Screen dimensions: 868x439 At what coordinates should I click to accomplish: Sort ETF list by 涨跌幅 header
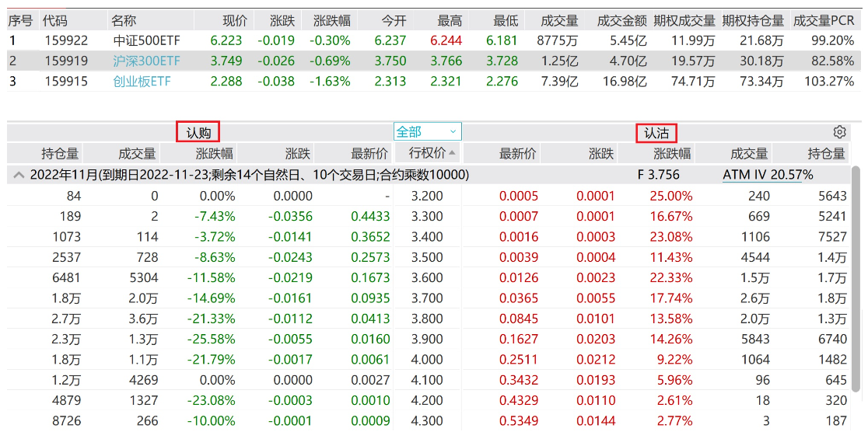(x=331, y=21)
